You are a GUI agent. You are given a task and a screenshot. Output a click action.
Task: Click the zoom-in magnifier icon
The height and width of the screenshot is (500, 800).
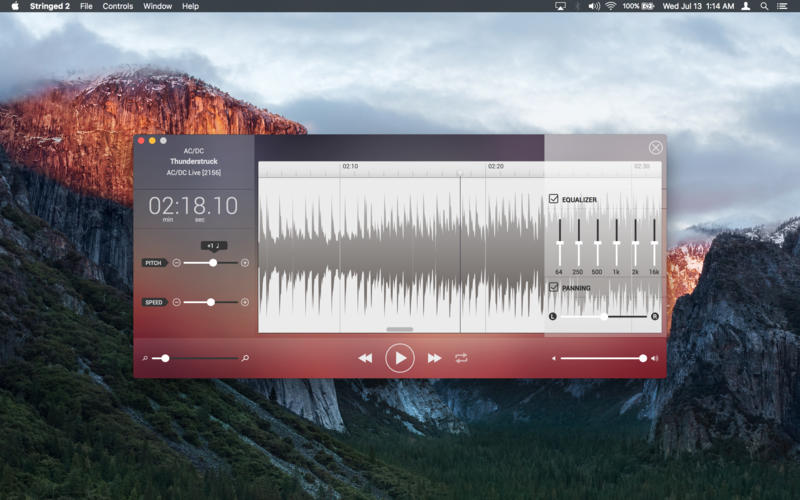pyautogui.click(x=245, y=358)
